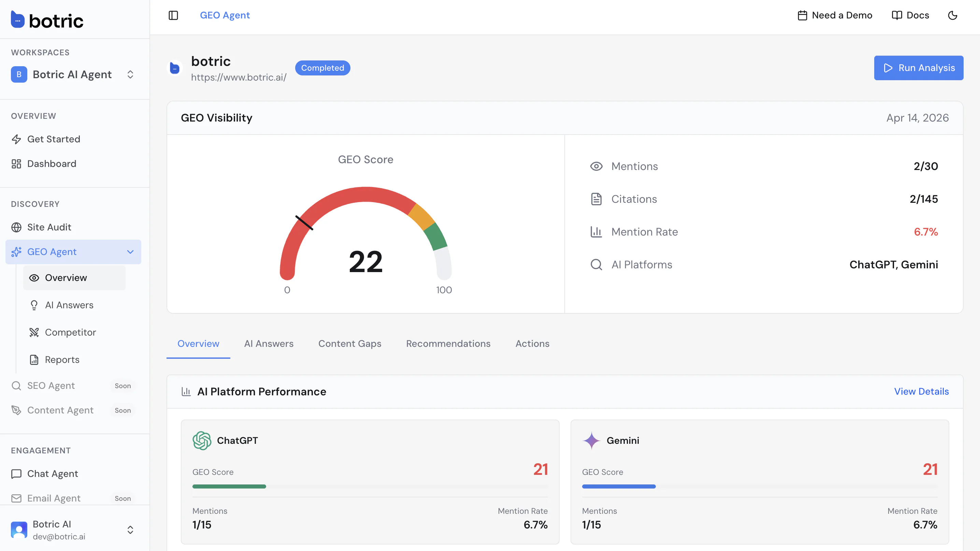Open Site Audit globe icon
The image size is (980, 551).
tap(16, 227)
